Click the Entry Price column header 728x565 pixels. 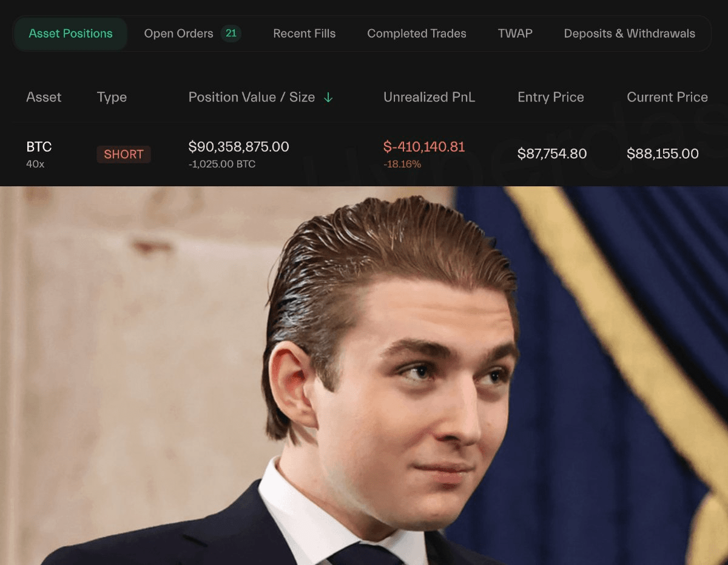click(x=551, y=97)
